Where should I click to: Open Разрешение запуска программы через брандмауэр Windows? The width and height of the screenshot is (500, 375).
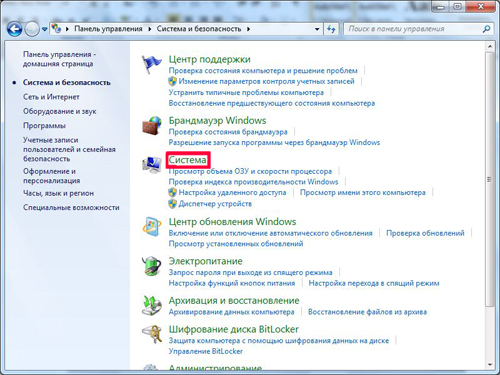pos(274,143)
